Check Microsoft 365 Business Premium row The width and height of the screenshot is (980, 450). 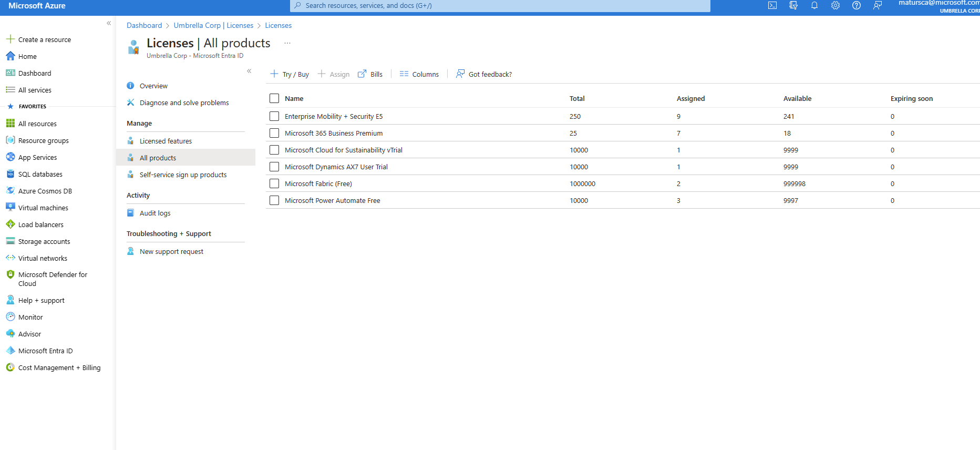274,133
